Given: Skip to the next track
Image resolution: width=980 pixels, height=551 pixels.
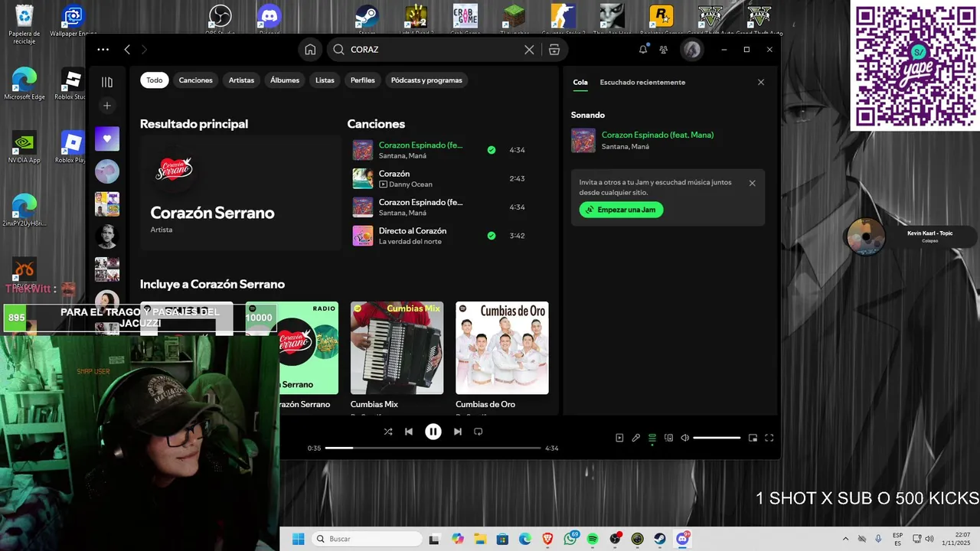Looking at the screenshot, I should (457, 432).
